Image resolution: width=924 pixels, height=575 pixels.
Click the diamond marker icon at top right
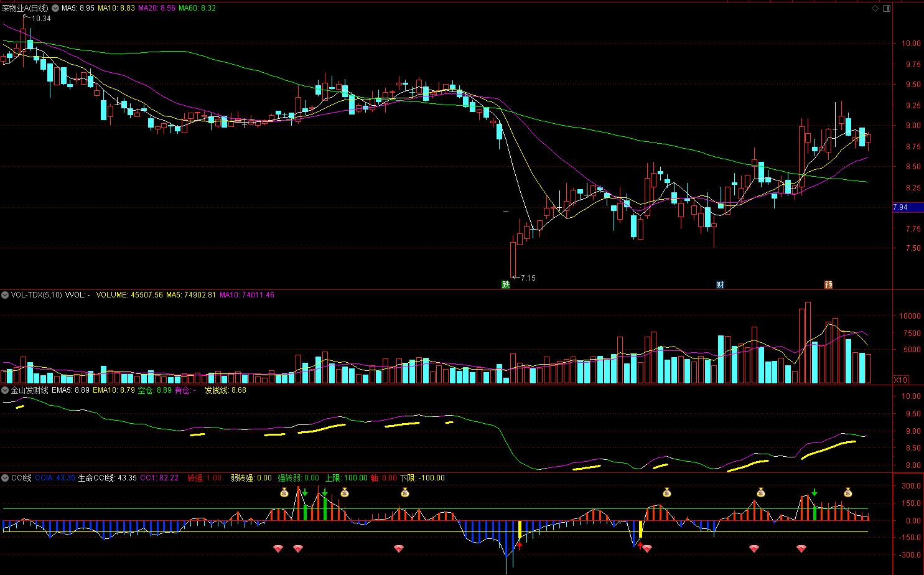coord(875,8)
